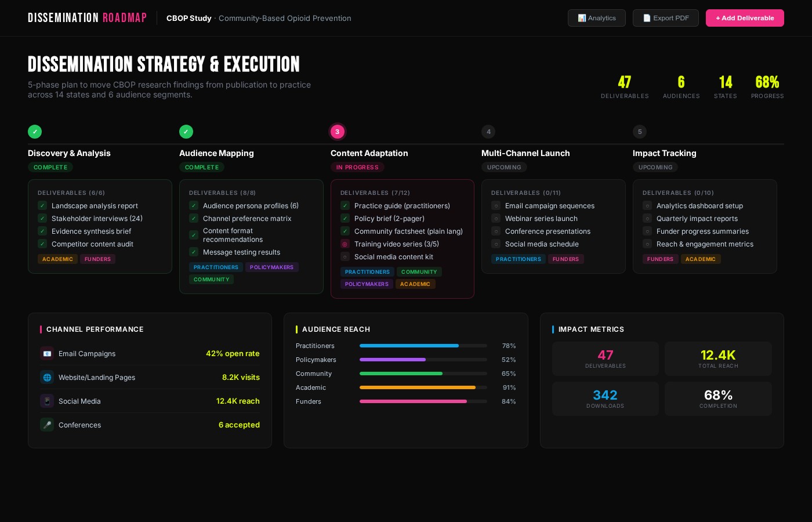Toggle Channel preference matrix checkbox

tap(194, 218)
